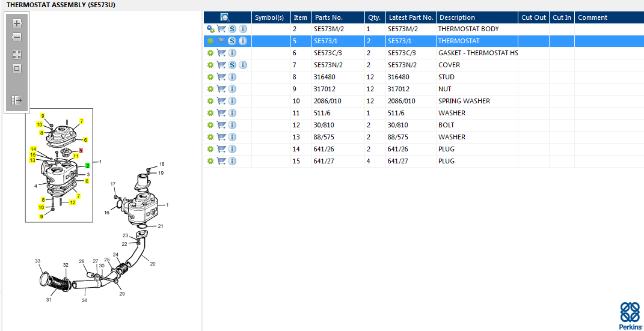The image size is (644, 331).
Task: Click the zoom out (minus) diagram button
Action: (17, 37)
